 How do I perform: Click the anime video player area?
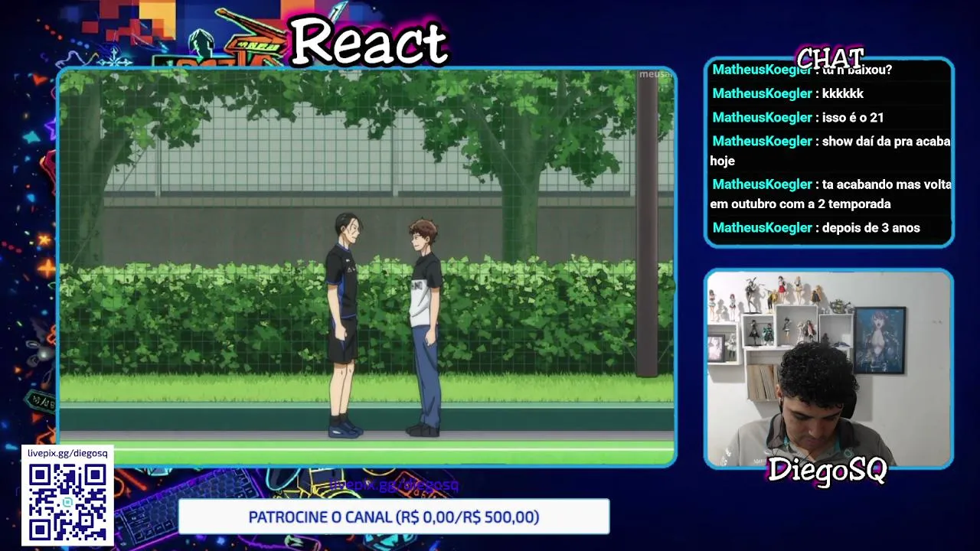(x=367, y=266)
